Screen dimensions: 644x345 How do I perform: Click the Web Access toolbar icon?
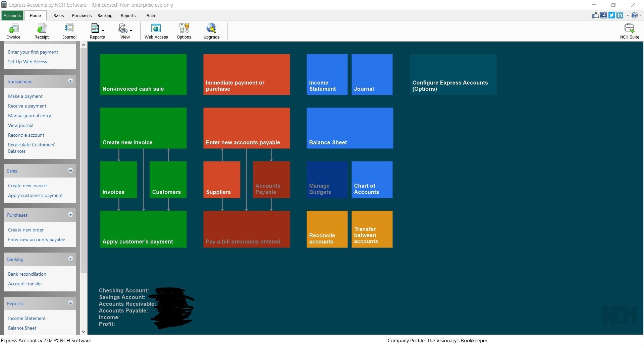point(156,31)
